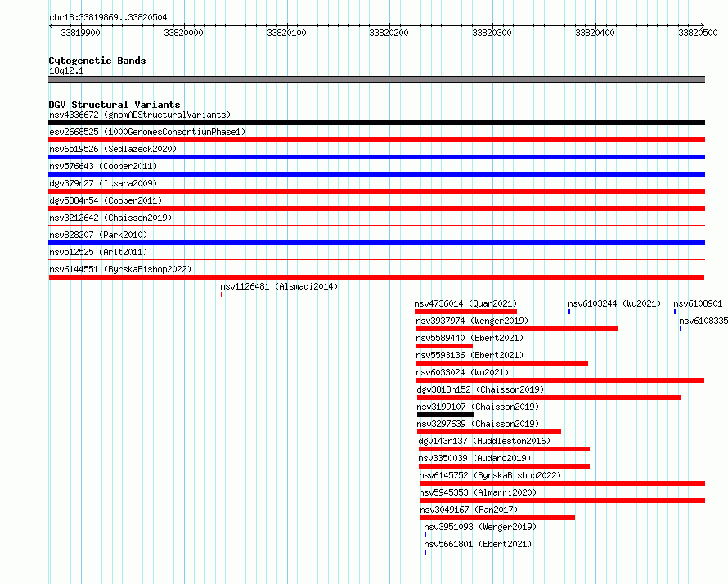This screenshot has height=584, width=728.
Task: Open nsv6103244 Wu2021 variant label
Action: [x=614, y=303]
